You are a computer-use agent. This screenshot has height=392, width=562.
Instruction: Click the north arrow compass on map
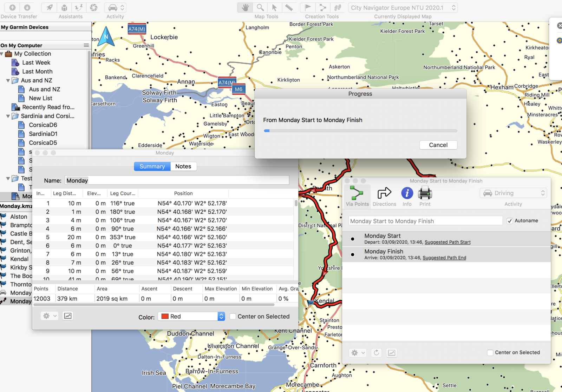106,36
